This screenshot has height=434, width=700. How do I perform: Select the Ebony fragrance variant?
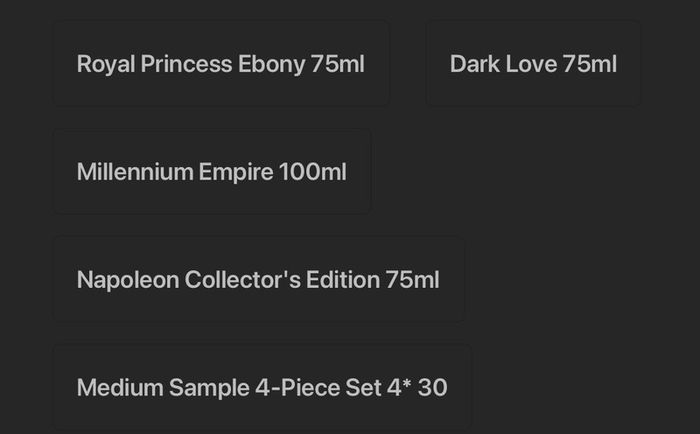[221, 63]
